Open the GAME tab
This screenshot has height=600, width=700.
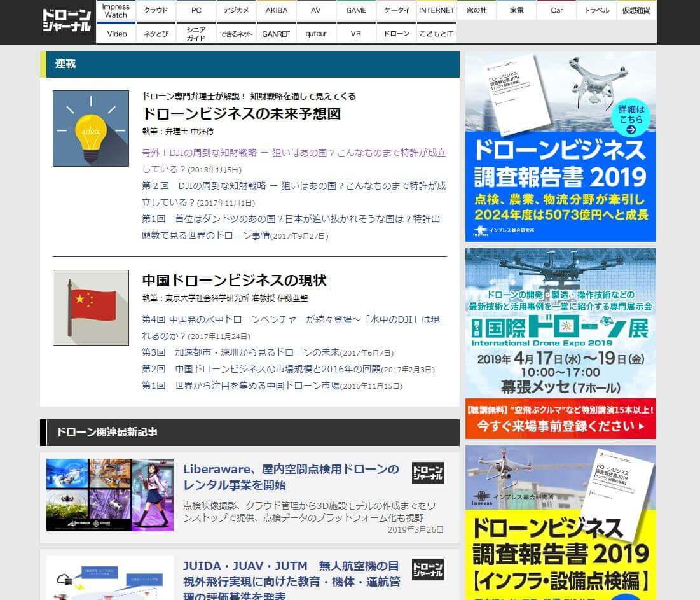click(356, 11)
